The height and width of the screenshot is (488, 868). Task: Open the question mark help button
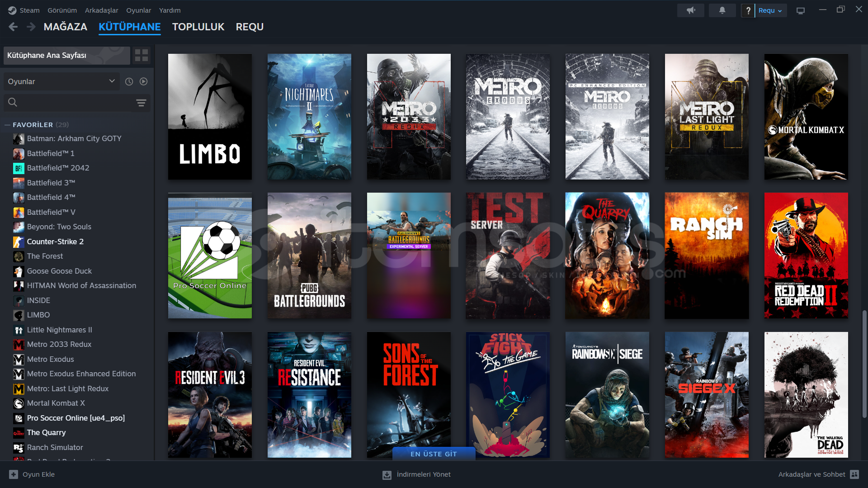coord(748,10)
